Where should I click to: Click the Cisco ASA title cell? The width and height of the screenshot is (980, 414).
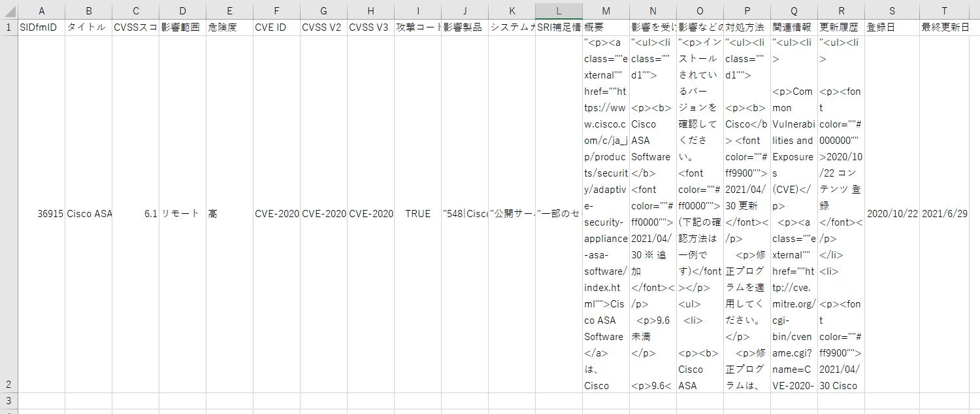click(x=89, y=214)
